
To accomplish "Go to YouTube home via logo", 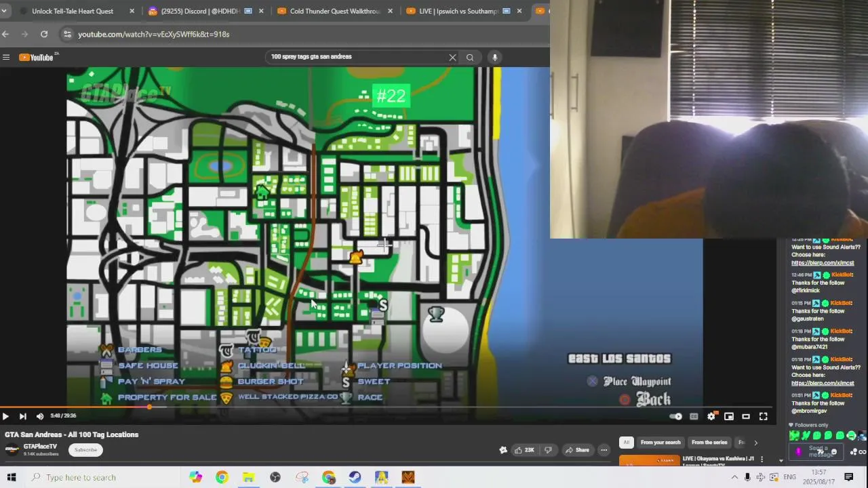I will click(37, 57).
